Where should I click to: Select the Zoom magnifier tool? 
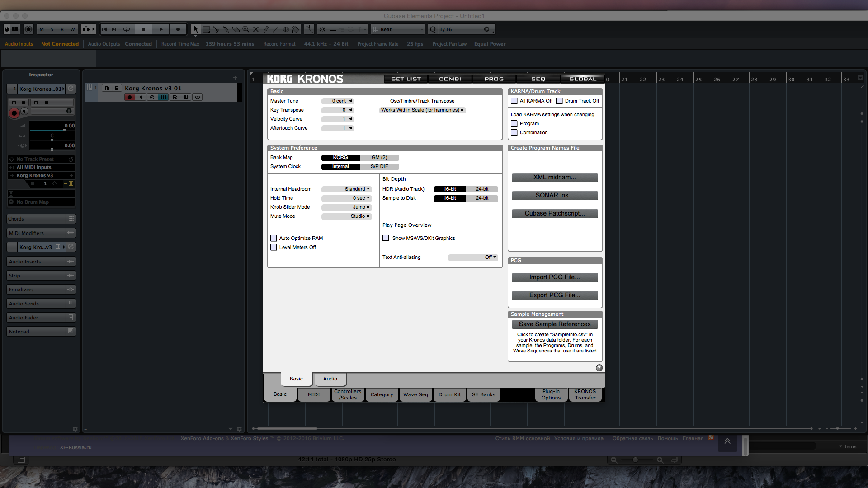[245, 29]
